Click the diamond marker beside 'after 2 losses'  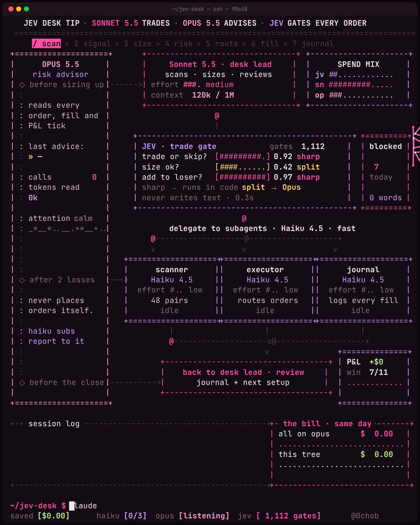tap(22, 280)
